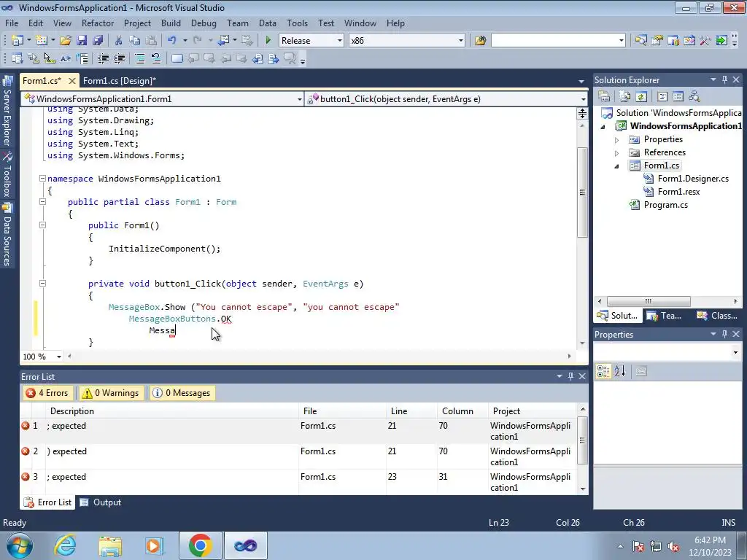Click the Add New Item icon
Viewport: 747px width, 560px height.
(42, 41)
